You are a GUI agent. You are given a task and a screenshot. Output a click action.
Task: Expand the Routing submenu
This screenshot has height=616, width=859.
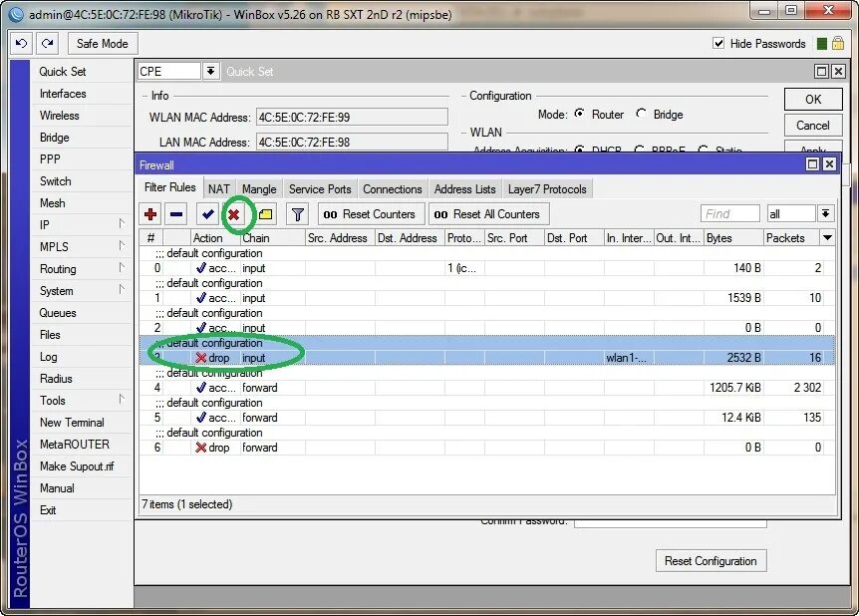121,267
